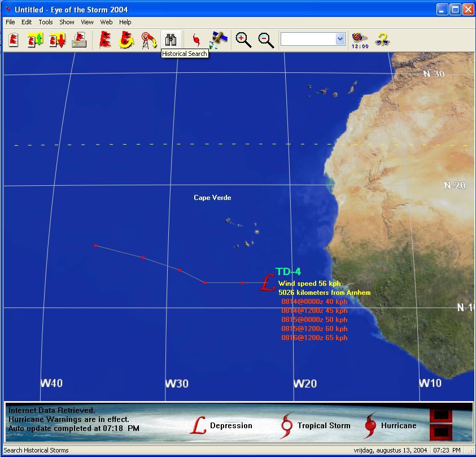Viewport: 476px width, 457px height.
Task: Click the red L depression marker on the map
Action: (x=267, y=282)
